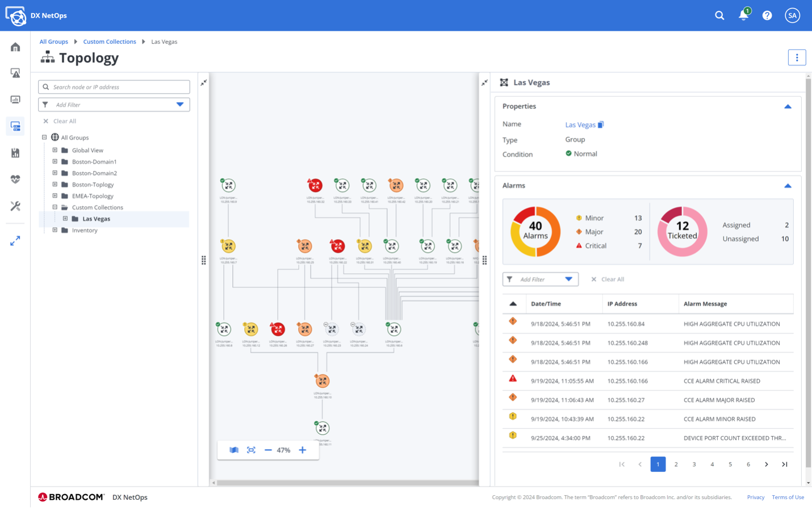Collapse the Alarms section
The height and width of the screenshot is (510, 812).
(x=788, y=186)
